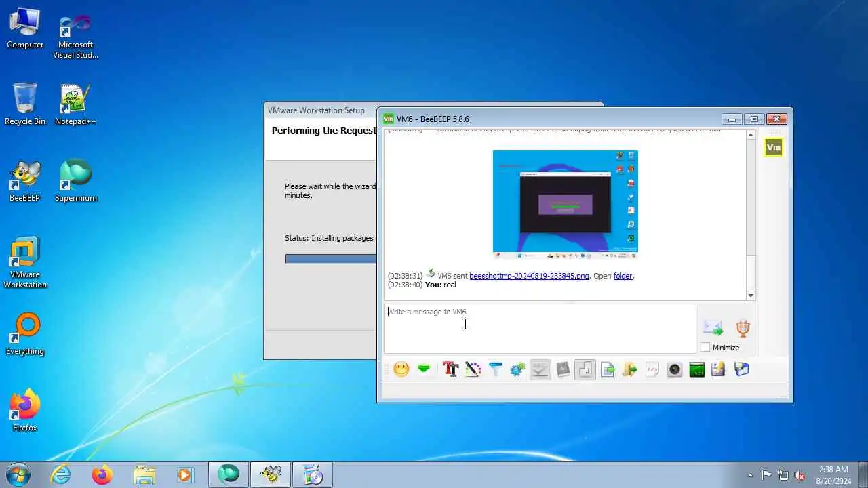Select the Recycle Bin desktop icon
The image size is (868, 488).
point(25,105)
